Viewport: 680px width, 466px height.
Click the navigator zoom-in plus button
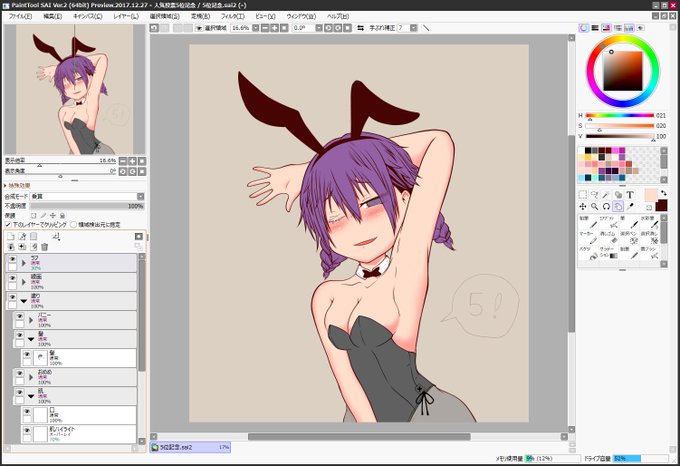point(132,161)
